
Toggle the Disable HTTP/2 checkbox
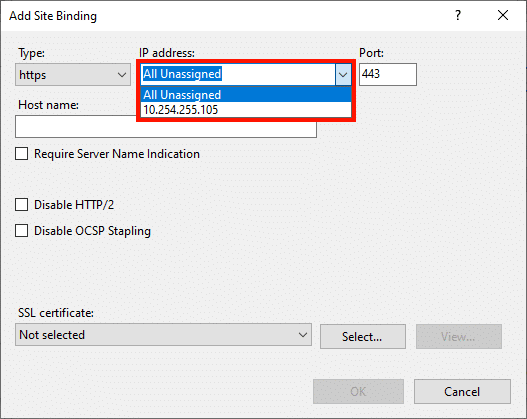pyautogui.click(x=22, y=205)
